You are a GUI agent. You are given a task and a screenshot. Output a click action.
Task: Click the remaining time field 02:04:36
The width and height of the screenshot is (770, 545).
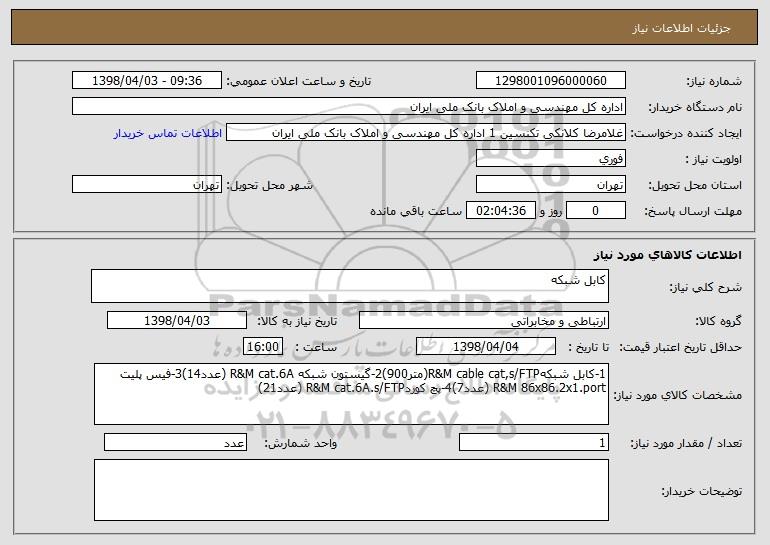[x=500, y=211]
